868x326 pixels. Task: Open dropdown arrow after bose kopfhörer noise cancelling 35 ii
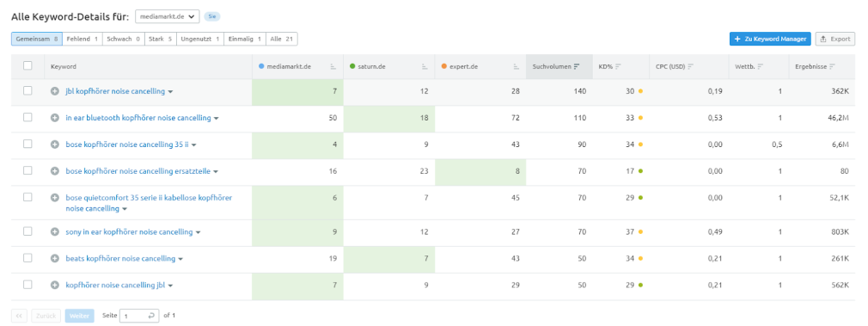tap(194, 145)
